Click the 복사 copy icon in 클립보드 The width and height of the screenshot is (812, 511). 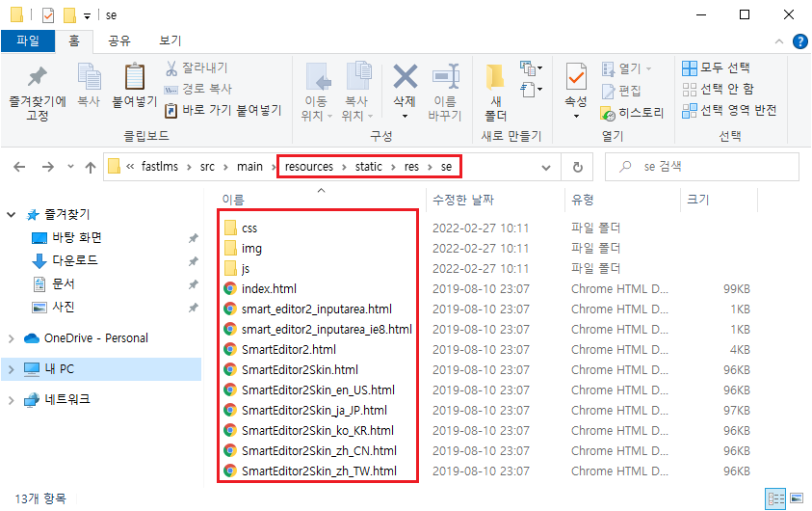click(x=89, y=76)
